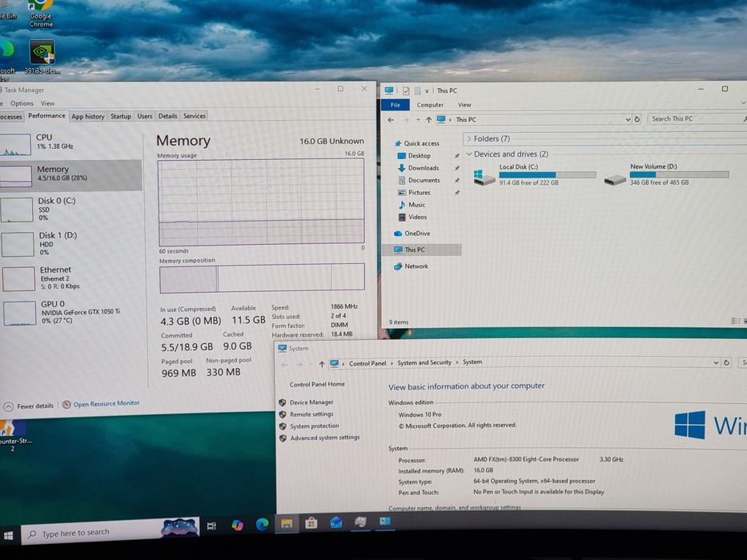Select Disk 0 (C:) SSD entry
Screen dimensions: 747x560
coord(70,209)
